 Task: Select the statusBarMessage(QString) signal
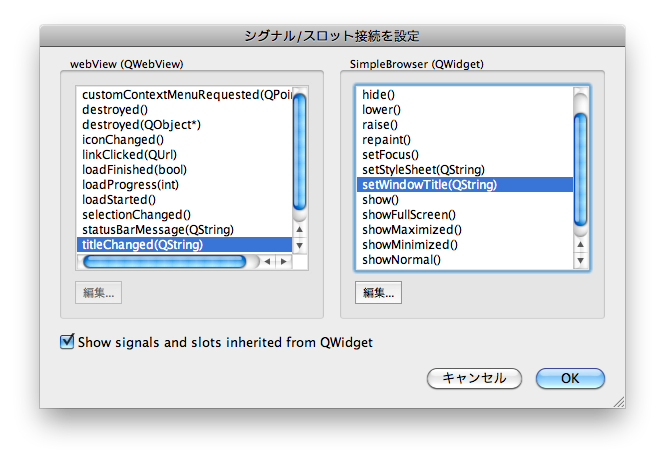point(157,230)
